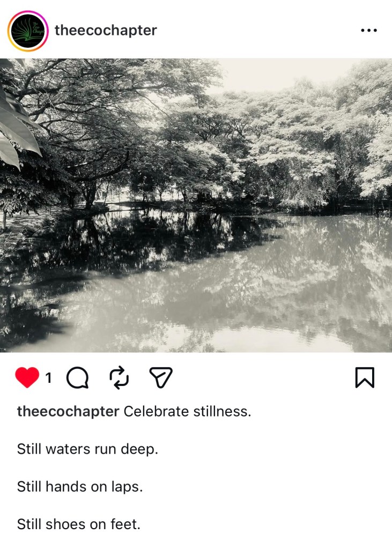Click theecochapter username in the caption

pyautogui.click(x=68, y=412)
